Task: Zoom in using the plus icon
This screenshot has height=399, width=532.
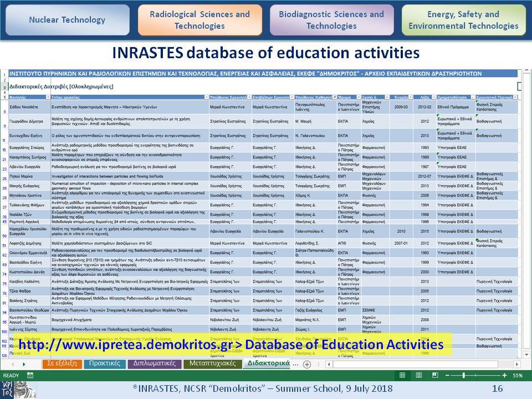Action: 504,375
